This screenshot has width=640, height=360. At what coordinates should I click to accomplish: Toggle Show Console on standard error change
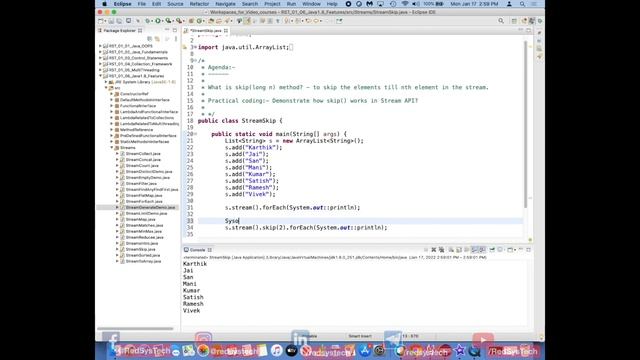[x=482, y=249]
